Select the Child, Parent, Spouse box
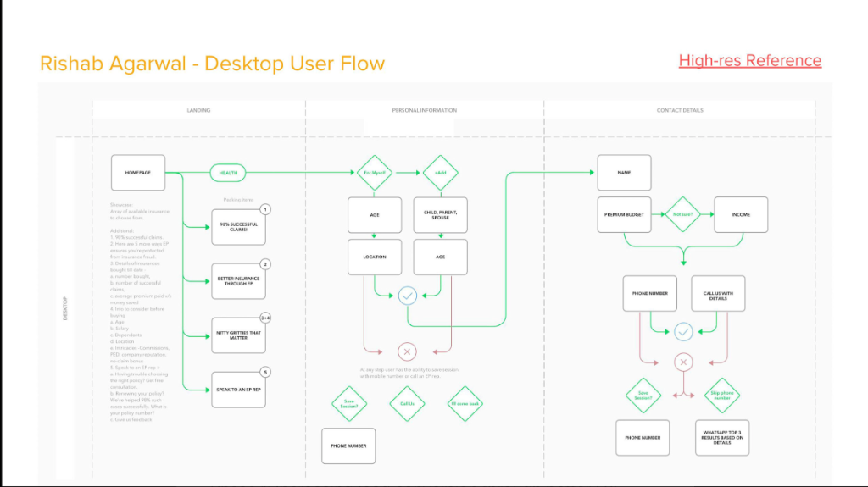Viewport: 868px width, 487px height. (x=440, y=215)
